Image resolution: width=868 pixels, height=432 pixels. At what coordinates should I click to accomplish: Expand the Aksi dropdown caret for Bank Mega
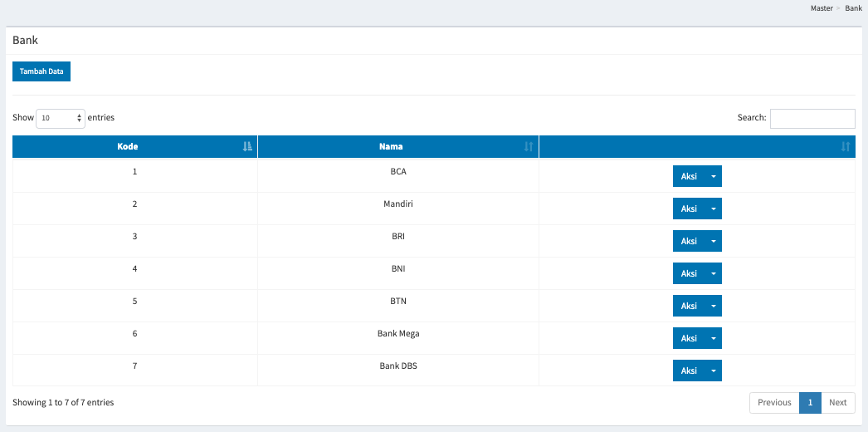click(x=714, y=338)
